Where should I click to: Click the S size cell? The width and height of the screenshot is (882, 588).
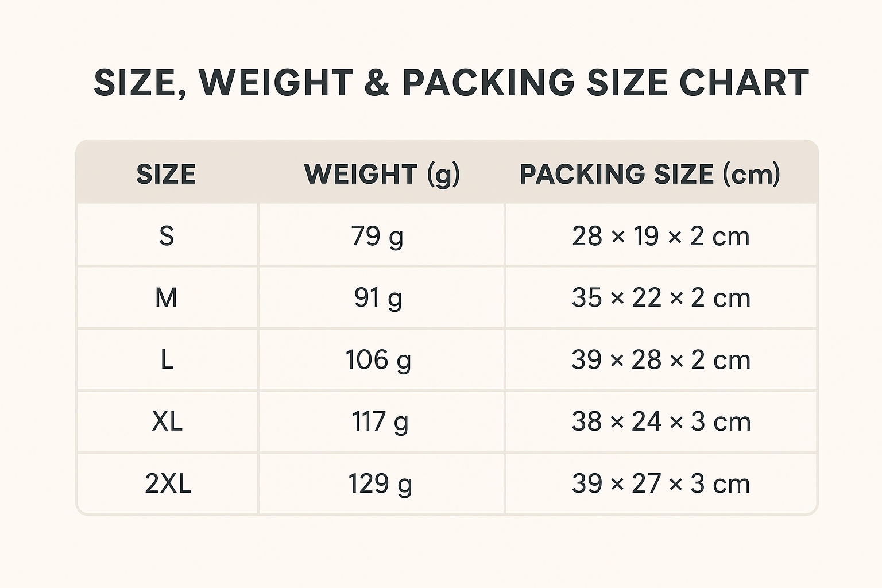tap(166, 236)
